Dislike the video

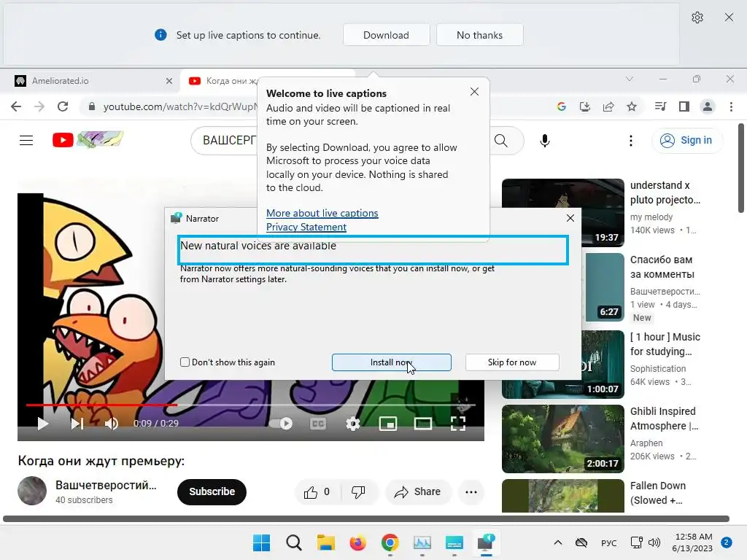[358, 492]
